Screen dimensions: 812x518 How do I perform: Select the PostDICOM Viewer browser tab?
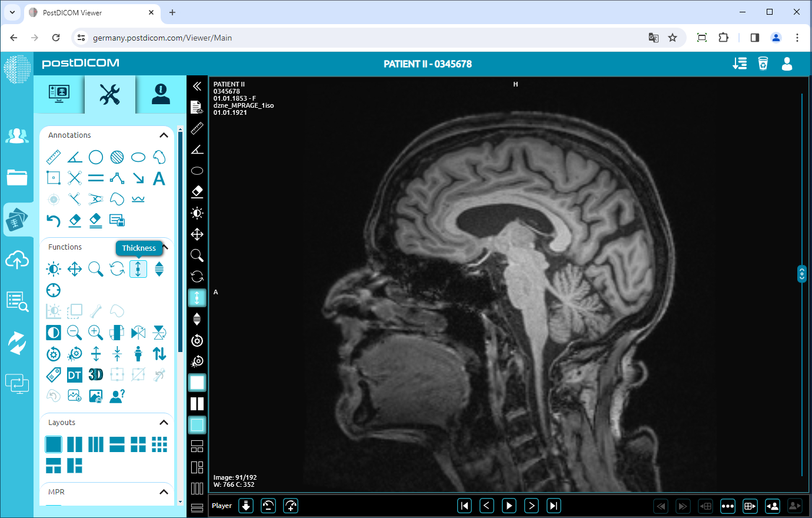pos(88,12)
